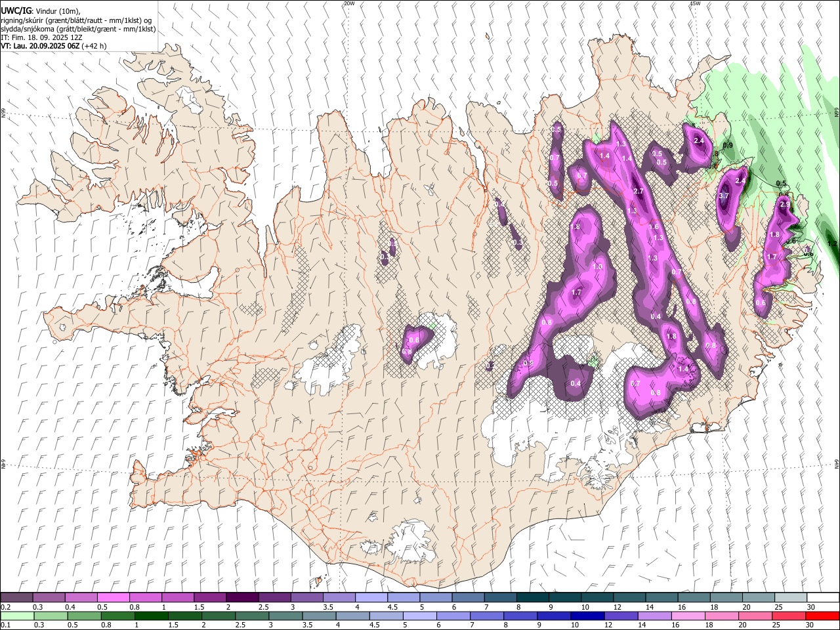Click the '1.0' value on the map

tap(597, 267)
